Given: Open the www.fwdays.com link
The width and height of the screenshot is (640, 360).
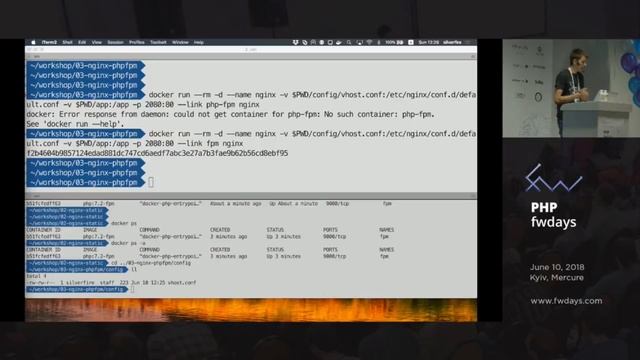Looking at the screenshot, I should point(566,301).
